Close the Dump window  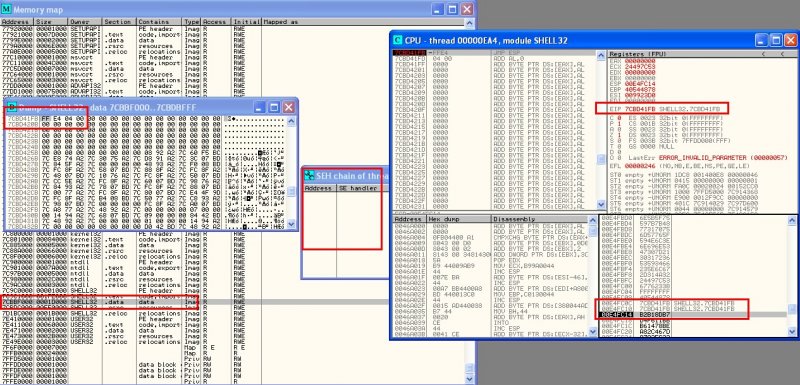pos(289,107)
